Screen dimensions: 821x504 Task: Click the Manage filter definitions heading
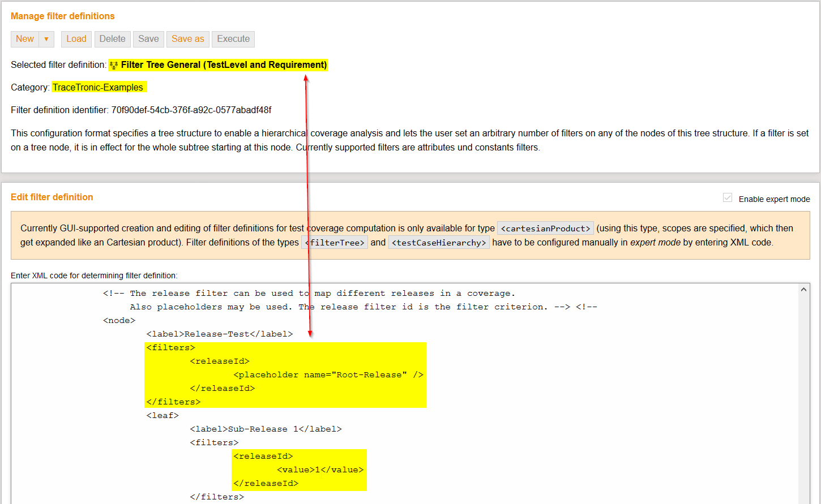click(63, 16)
